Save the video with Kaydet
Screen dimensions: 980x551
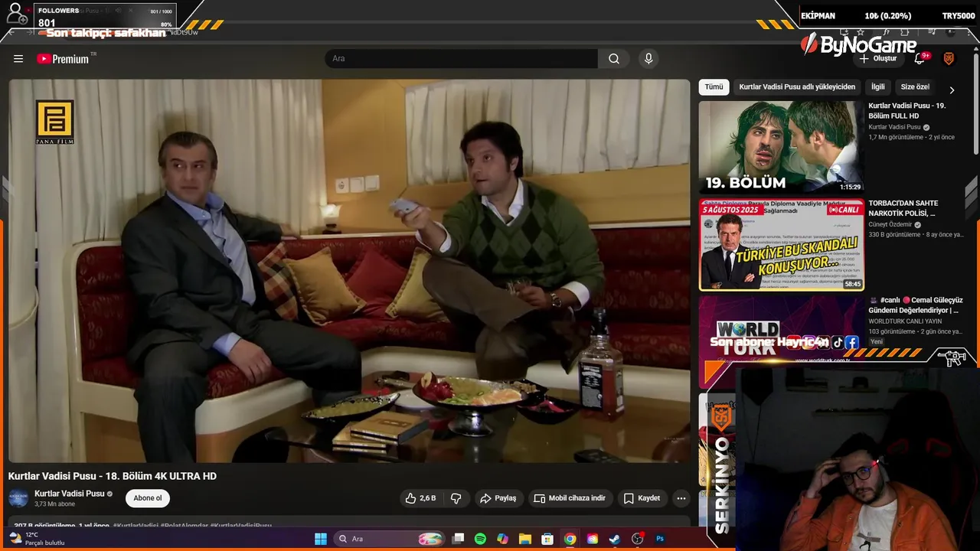point(642,498)
